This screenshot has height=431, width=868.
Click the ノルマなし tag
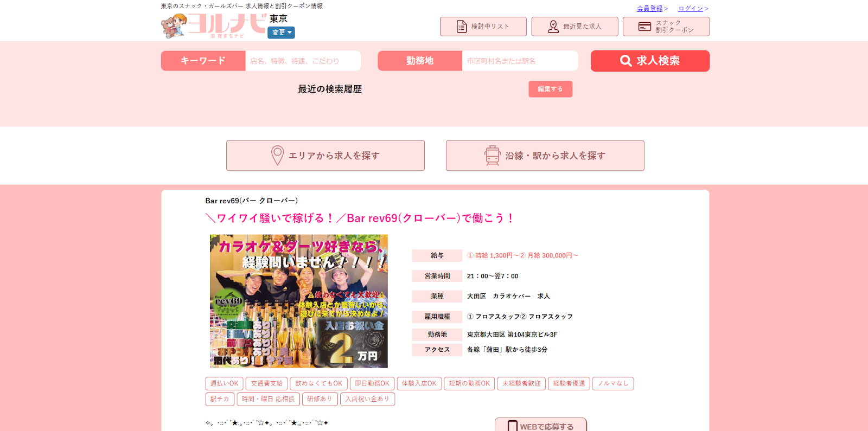pyautogui.click(x=613, y=383)
